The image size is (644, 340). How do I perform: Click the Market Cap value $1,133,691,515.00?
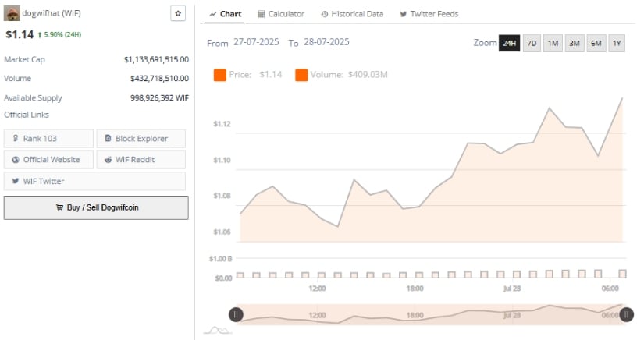(x=156, y=60)
